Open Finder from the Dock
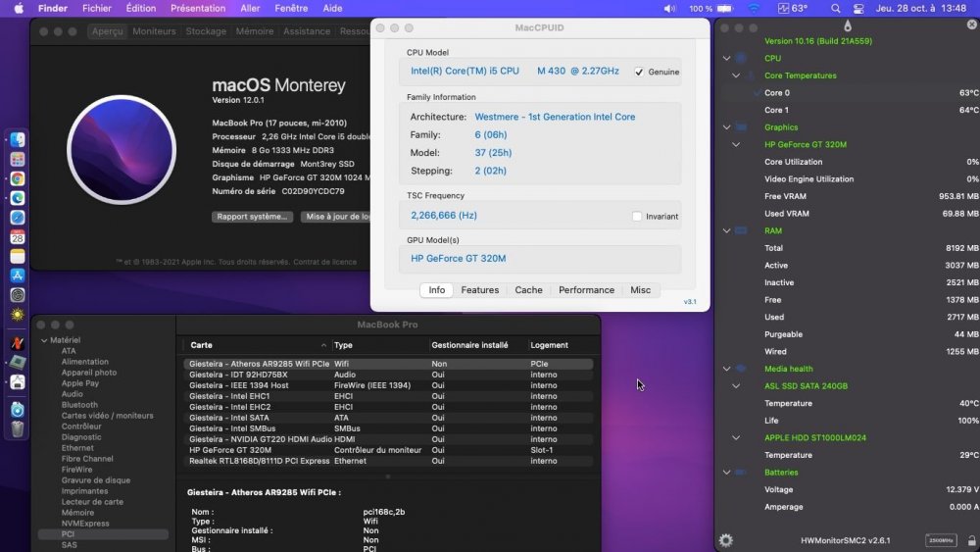This screenshot has width=980, height=552. [18, 139]
